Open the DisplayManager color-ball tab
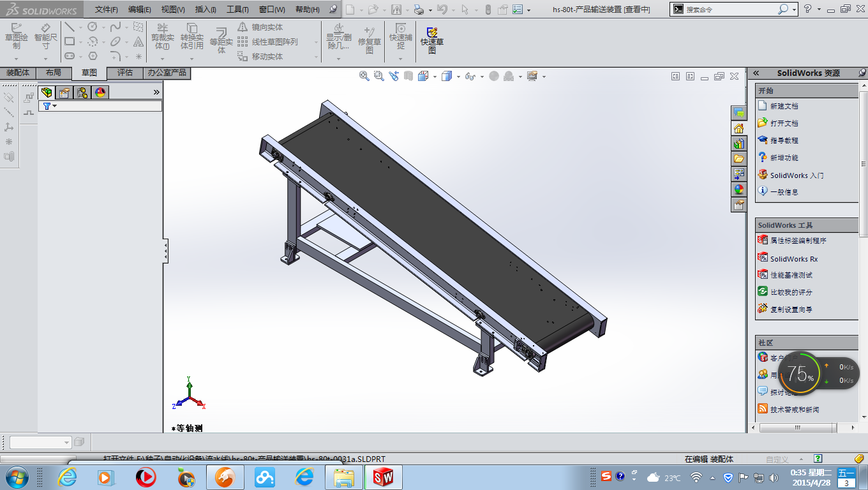 100,93
